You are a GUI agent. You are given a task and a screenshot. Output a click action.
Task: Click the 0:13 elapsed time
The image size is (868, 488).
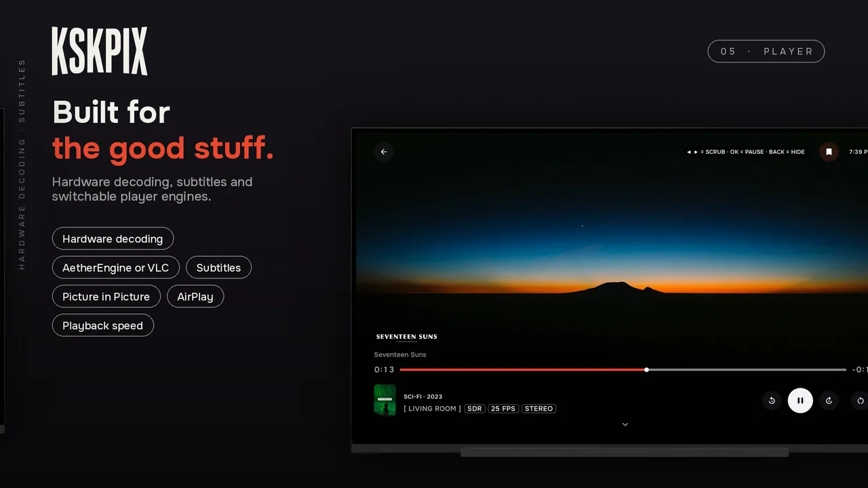point(384,370)
